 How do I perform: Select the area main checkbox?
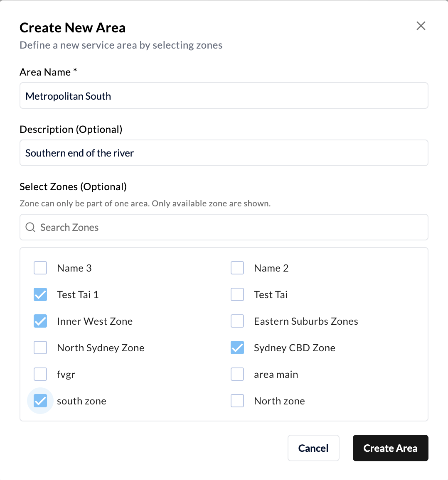pyautogui.click(x=237, y=374)
